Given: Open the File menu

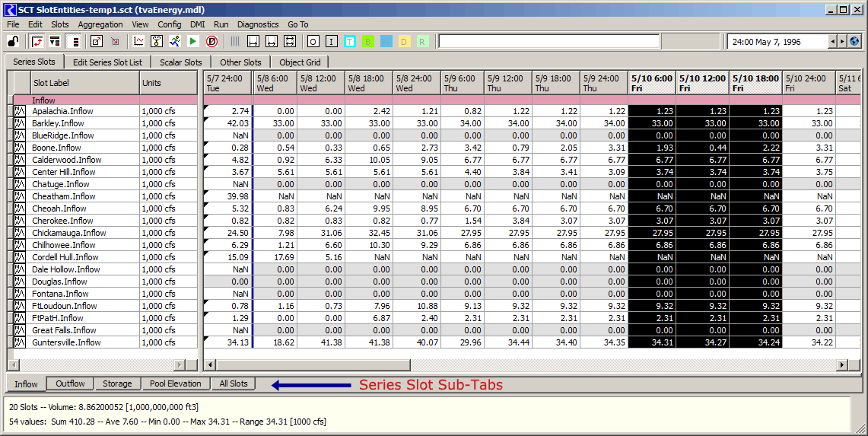Looking at the screenshot, I should (x=13, y=24).
